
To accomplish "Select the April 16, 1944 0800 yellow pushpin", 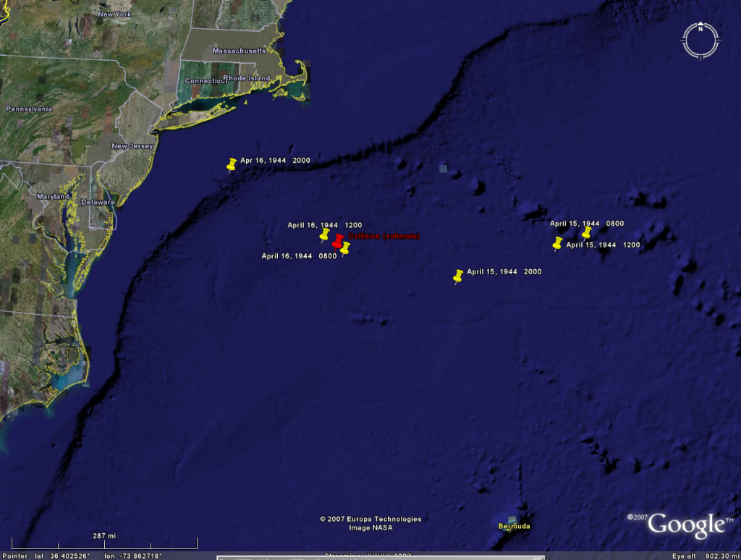I will (345, 248).
